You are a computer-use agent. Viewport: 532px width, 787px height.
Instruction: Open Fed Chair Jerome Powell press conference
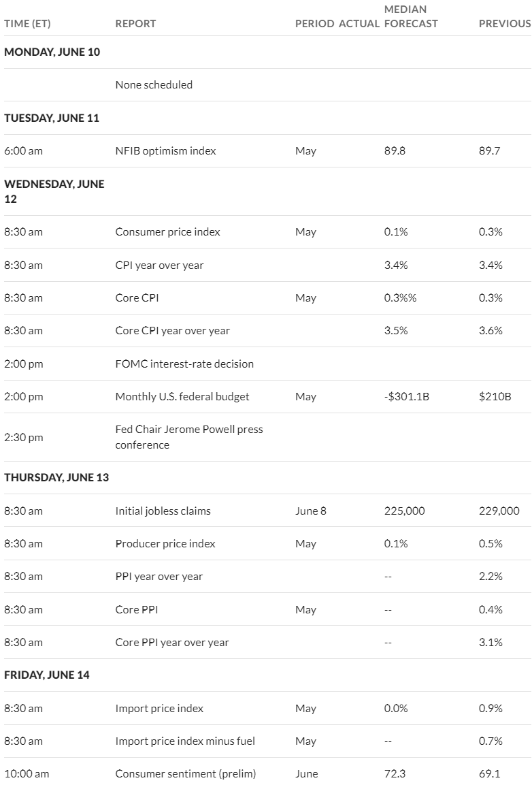point(189,437)
